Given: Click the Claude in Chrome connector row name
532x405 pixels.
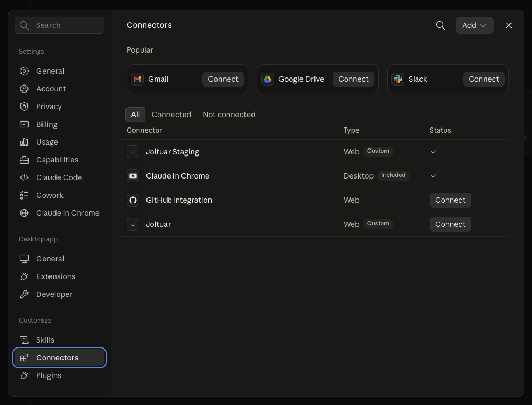Looking at the screenshot, I should point(178,176).
